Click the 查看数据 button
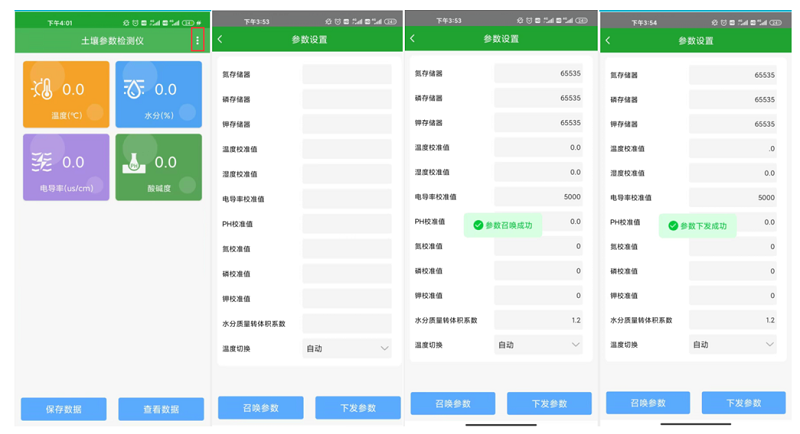Viewport: 800px width, 434px height. (161, 409)
